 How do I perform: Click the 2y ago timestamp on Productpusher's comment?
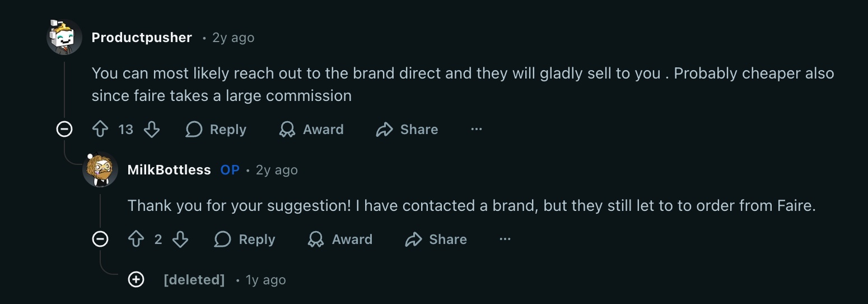(x=233, y=38)
